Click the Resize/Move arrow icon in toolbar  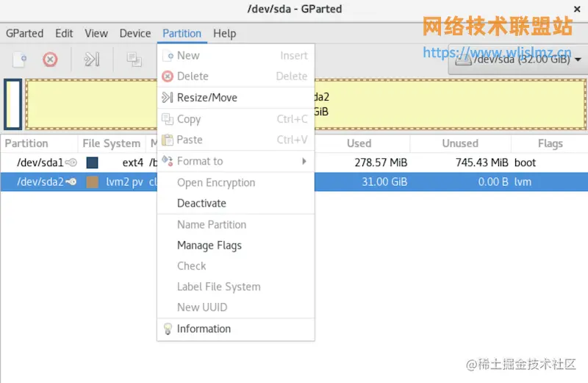(91, 60)
